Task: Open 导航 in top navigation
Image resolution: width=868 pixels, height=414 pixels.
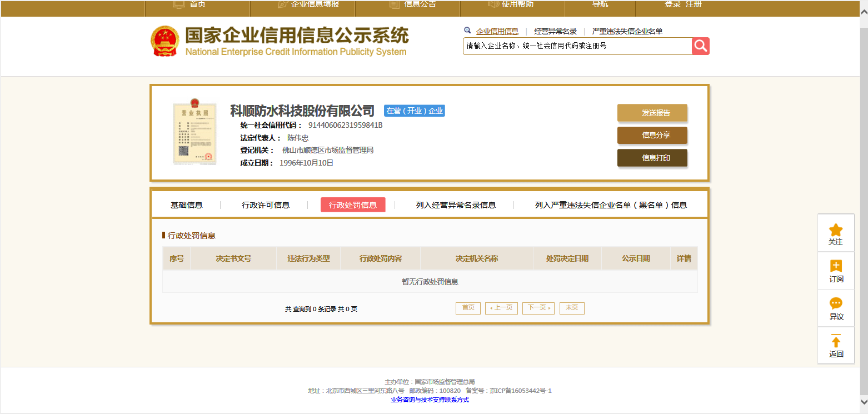Action: click(x=600, y=4)
